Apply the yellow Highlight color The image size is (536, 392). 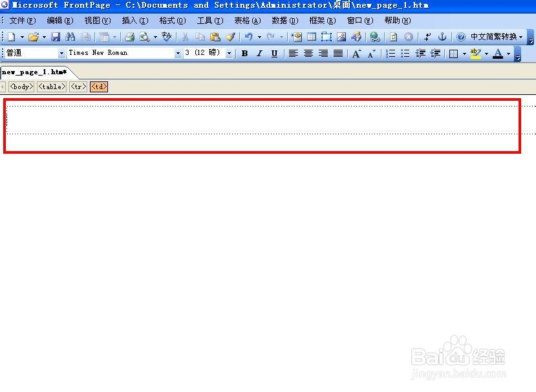[475, 54]
